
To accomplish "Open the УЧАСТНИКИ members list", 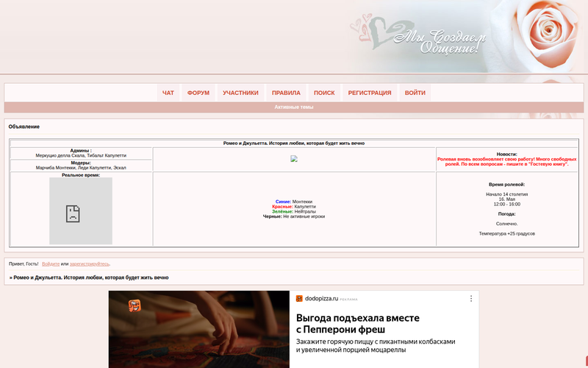I will 240,93.
